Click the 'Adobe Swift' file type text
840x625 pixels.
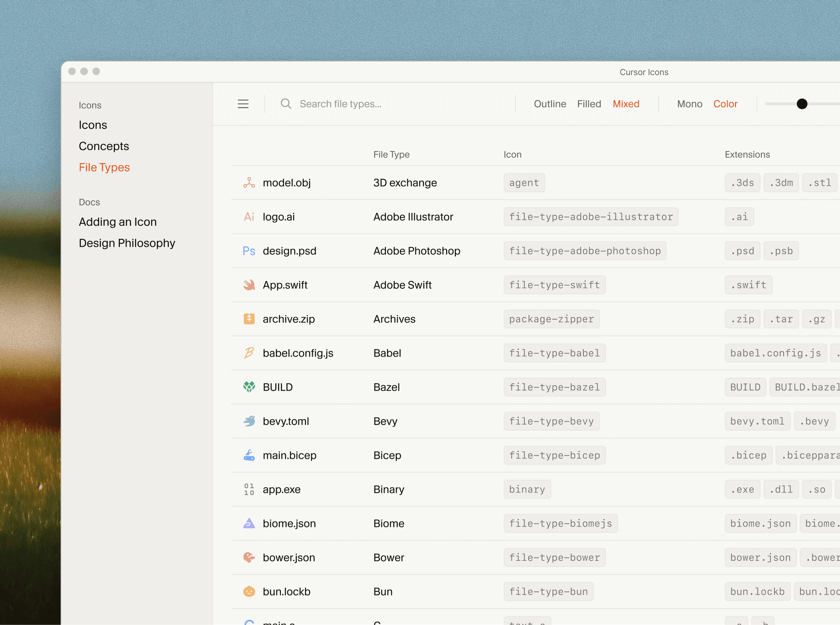[402, 285]
